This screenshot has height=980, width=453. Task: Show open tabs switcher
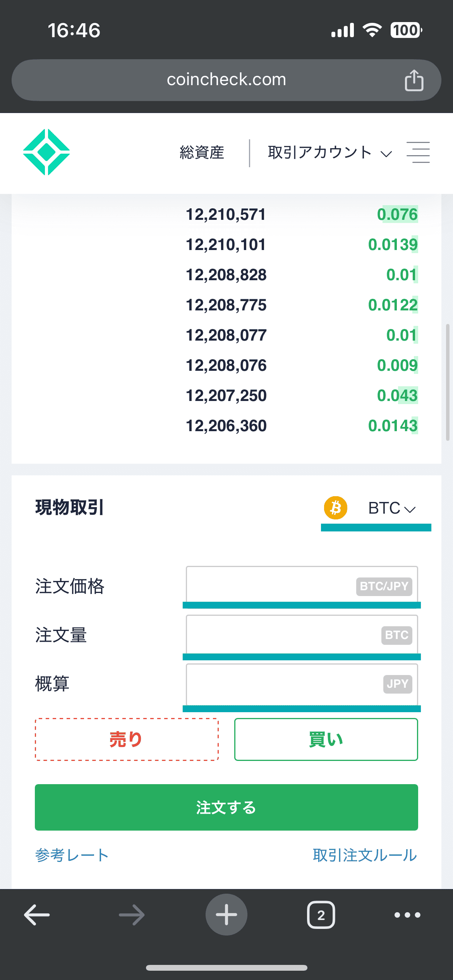pyautogui.click(x=321, y=915)
